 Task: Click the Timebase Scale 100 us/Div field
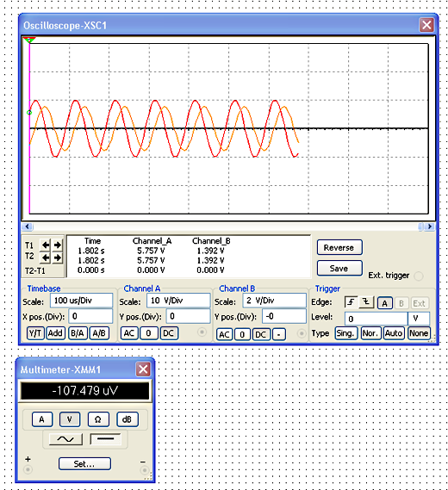pyautogui.click(x=81, y=301)
